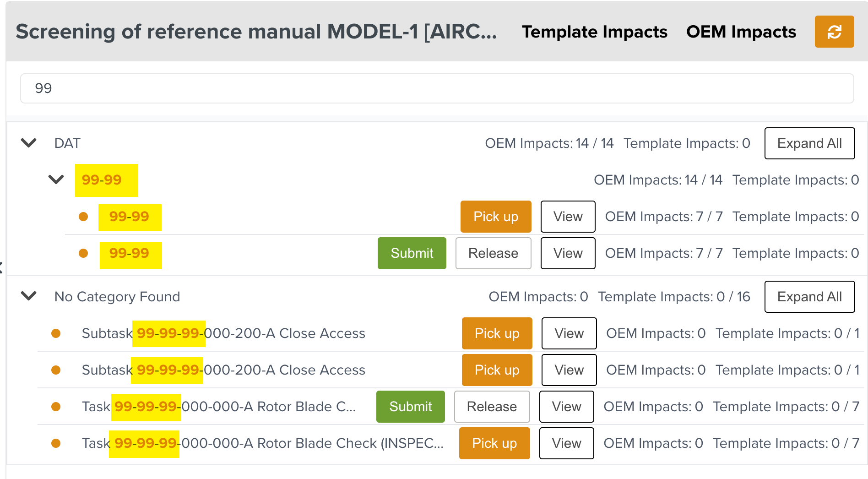The height and width of the screenshot is (479, 868).
Task: Open the Template Impacts tab
Action: pos(594,32)
